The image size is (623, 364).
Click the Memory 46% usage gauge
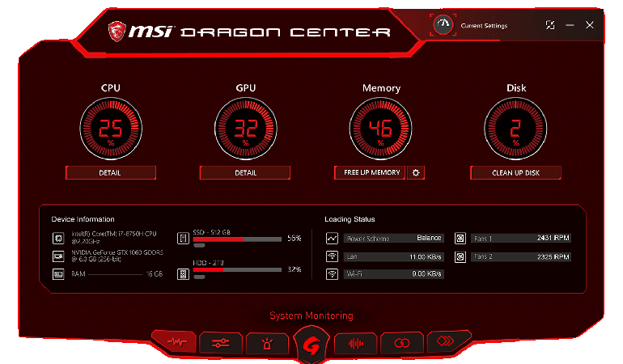380,129
